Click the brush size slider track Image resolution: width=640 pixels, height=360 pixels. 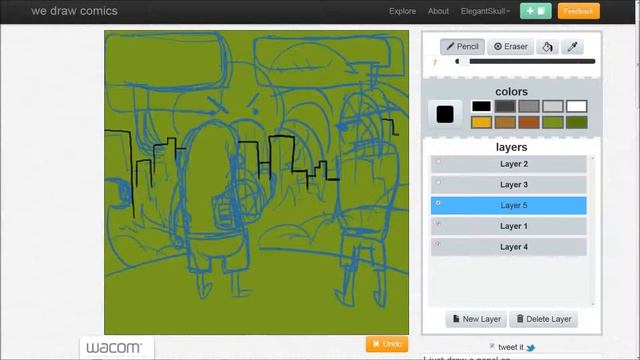point(525,61)
